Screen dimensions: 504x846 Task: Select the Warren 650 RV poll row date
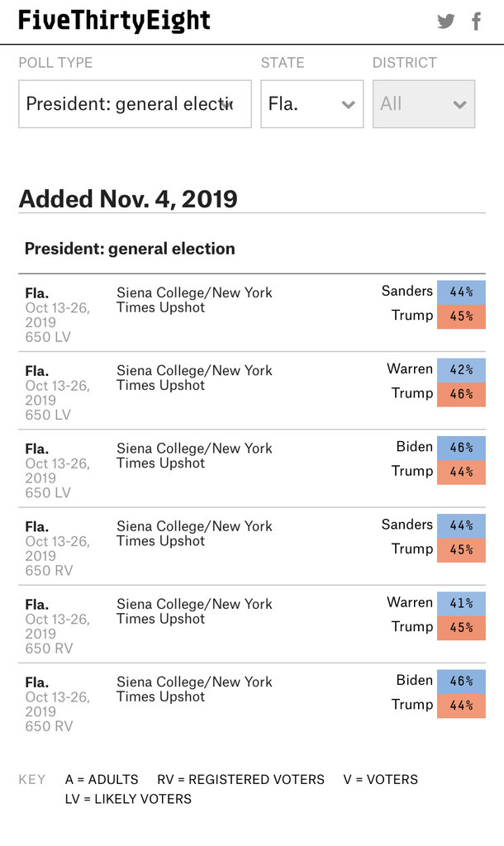tap(57, 626)
